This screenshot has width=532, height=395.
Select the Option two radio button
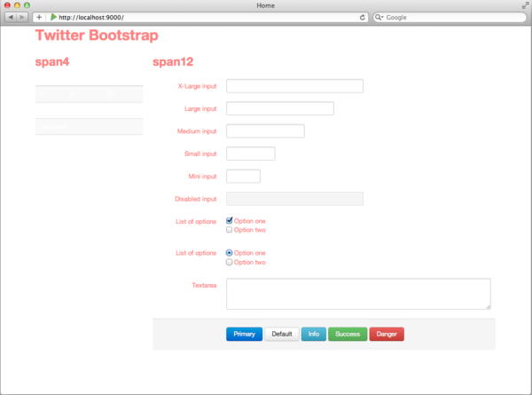[x=230, y=262]
